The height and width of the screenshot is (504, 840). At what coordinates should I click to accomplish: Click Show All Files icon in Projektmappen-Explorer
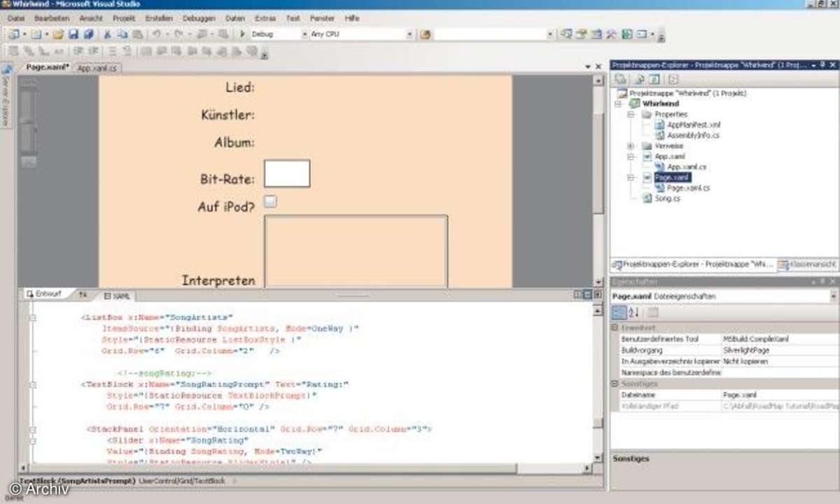639,79
